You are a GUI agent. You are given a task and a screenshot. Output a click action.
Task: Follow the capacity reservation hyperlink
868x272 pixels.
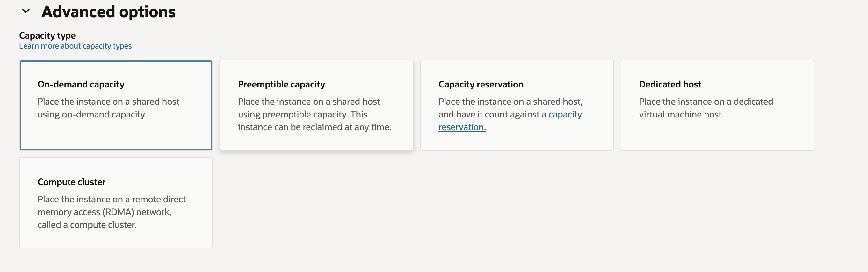click(510, 121)
